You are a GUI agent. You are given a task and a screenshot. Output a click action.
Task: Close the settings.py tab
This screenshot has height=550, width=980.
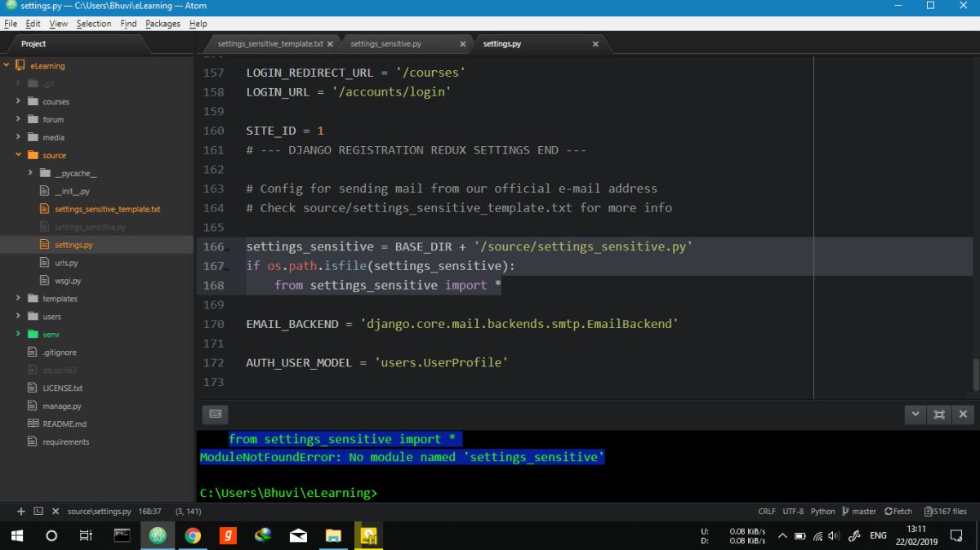(595, 44)
